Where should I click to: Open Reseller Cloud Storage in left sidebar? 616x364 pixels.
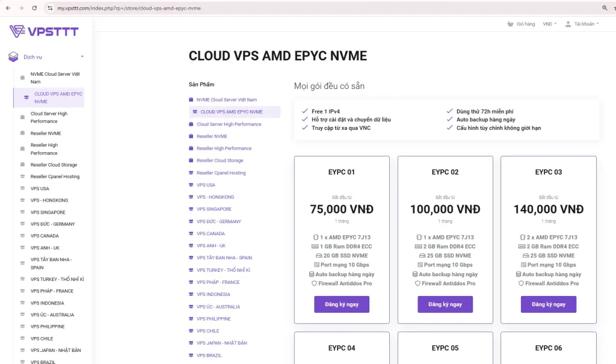(54, 165)
